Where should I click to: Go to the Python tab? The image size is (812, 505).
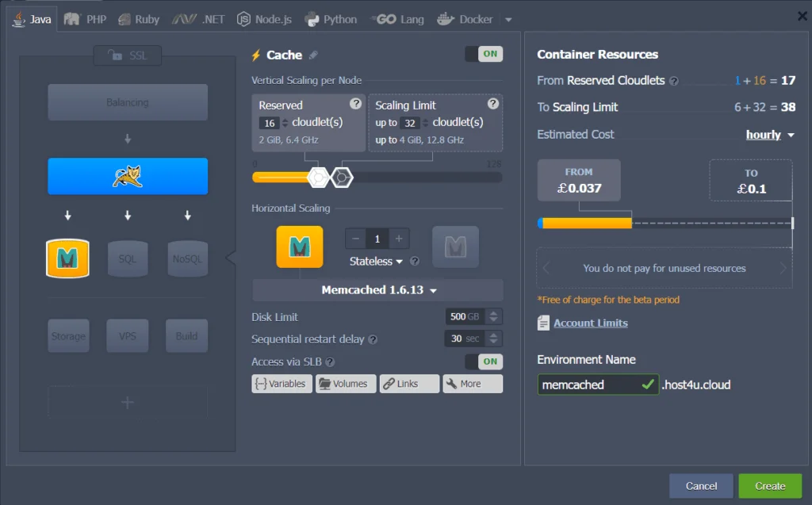tap(331, 20)
